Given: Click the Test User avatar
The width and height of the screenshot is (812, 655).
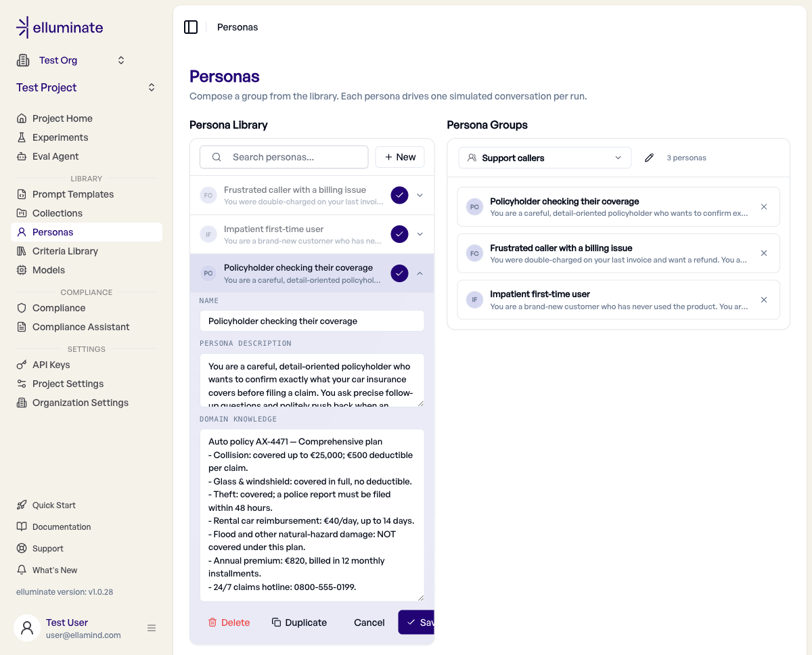Looking at the screenshot, I should pos(27,628).
